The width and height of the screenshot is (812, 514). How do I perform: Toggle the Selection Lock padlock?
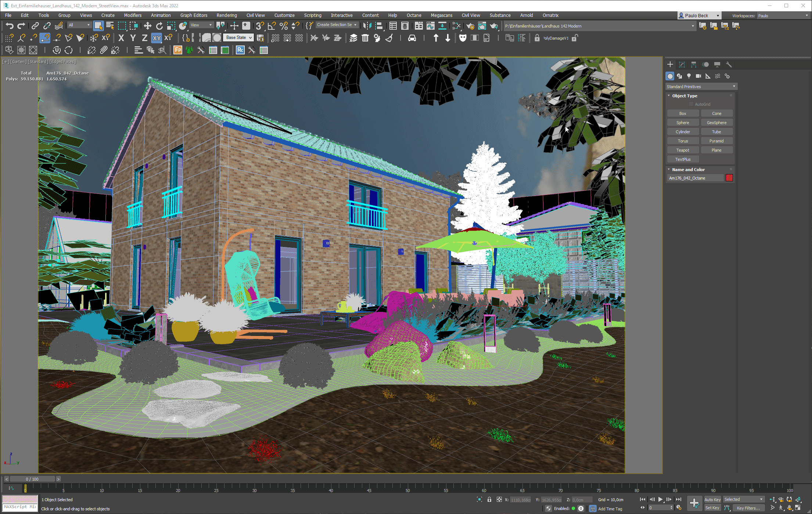489,499
